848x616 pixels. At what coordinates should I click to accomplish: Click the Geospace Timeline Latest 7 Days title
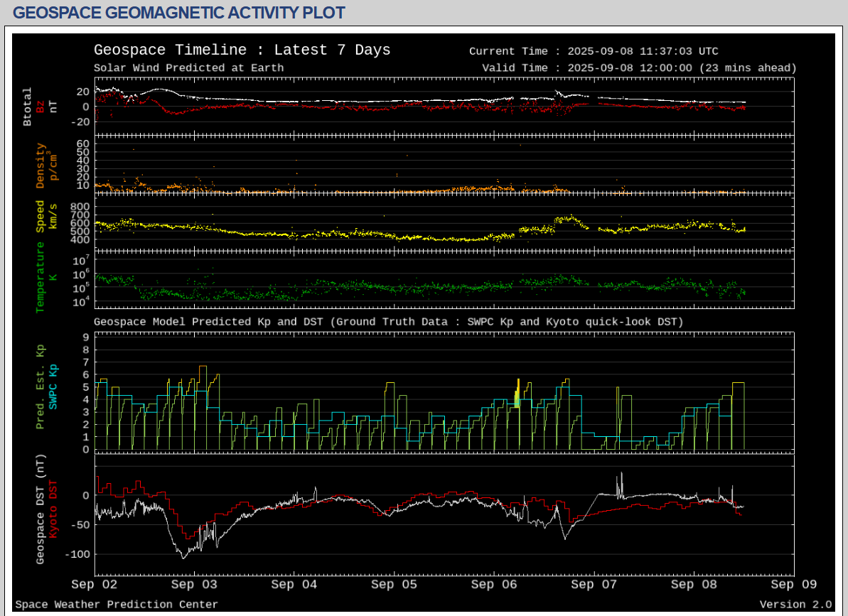pos(242,50)
